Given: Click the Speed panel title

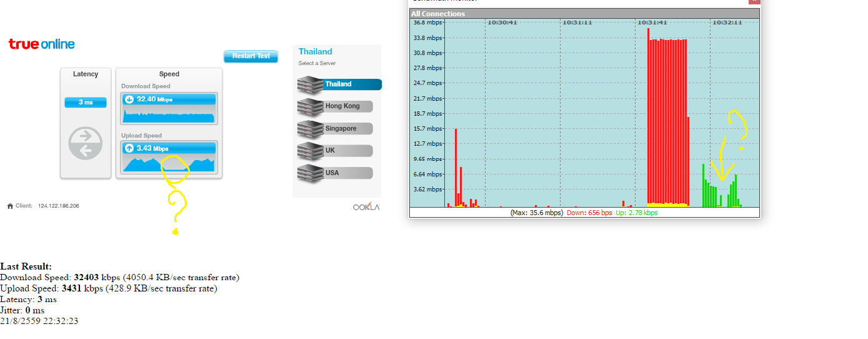Looking at the screenshot, I should (169, 74).
